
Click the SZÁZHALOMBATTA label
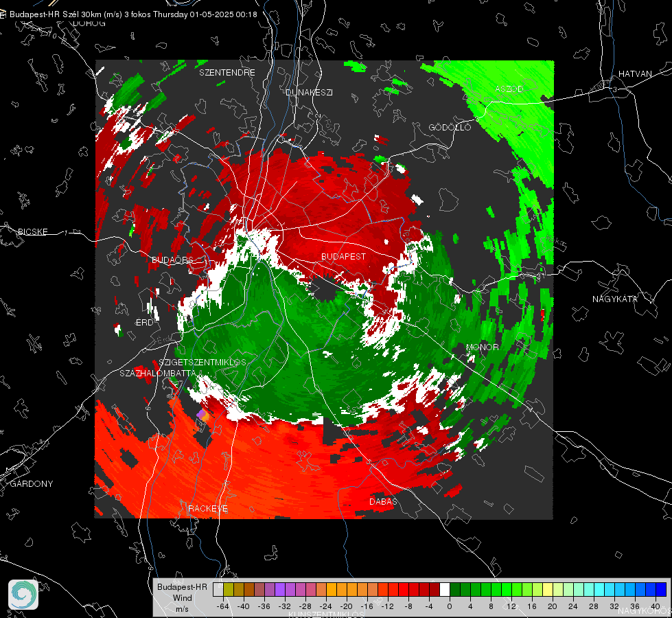click(x=157, y=373)
